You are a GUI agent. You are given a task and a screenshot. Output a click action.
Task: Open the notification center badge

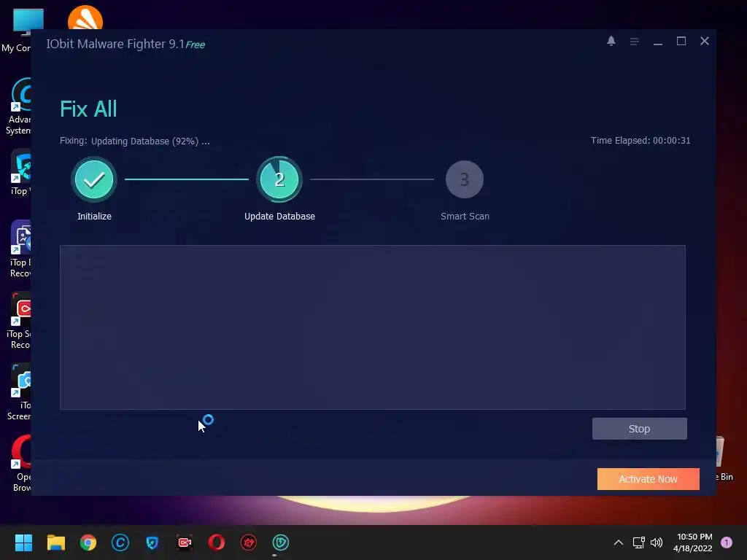click(x=727, y=542)
